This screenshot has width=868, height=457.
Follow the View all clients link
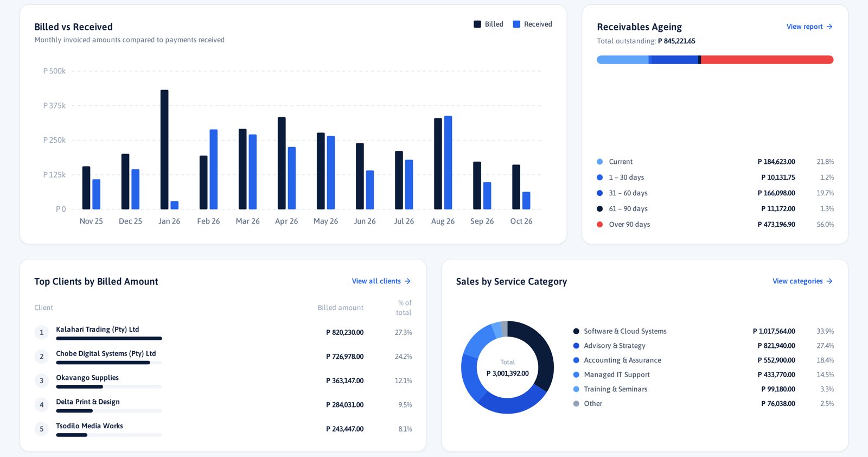click(x=381, y=281)
